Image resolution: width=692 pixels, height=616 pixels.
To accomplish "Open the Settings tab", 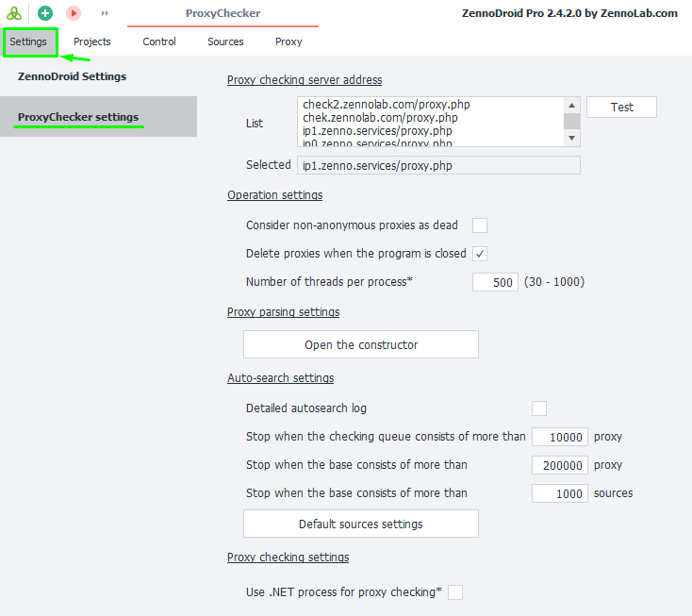I will [x=28, y=42].
